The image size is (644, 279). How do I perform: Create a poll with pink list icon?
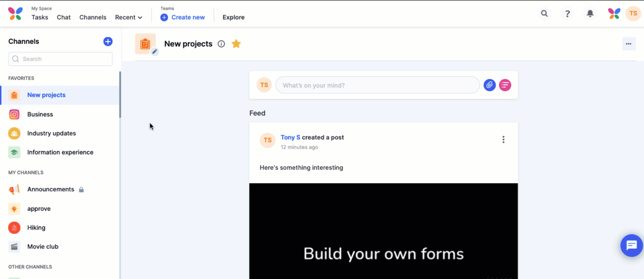coord(505,85)
